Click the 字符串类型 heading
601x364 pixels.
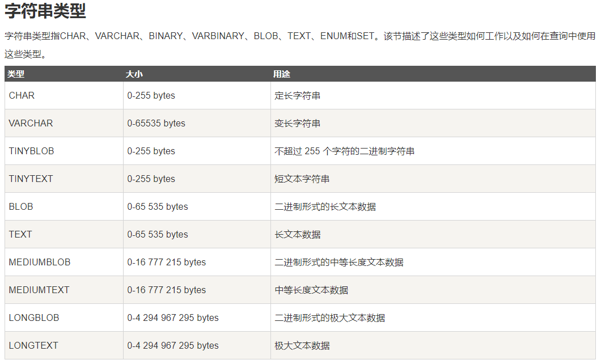click(x=45, y=11)
